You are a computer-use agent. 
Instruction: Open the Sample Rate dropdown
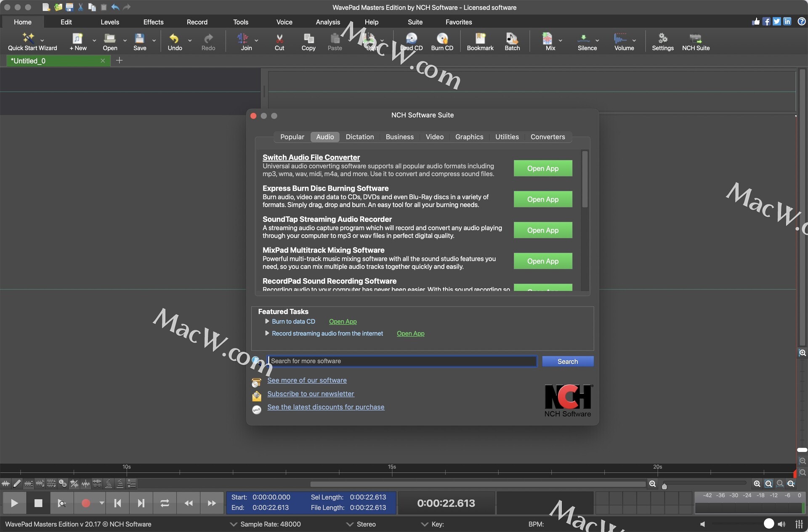point(233,524)
